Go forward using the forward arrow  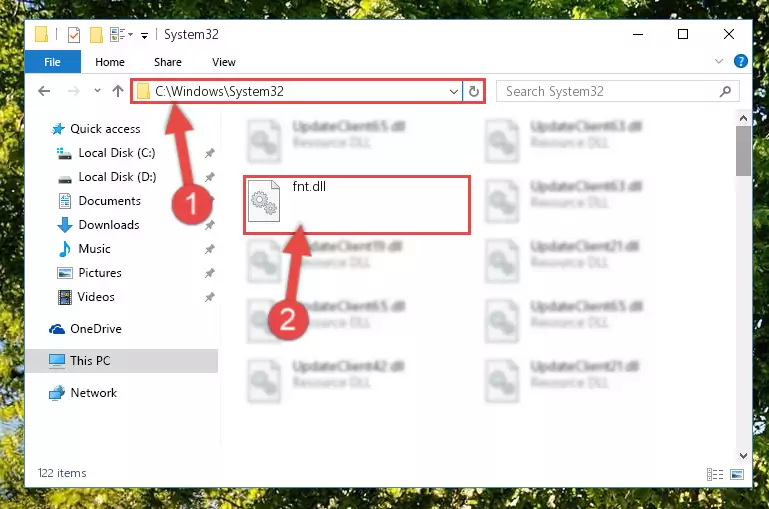(74, 91)
